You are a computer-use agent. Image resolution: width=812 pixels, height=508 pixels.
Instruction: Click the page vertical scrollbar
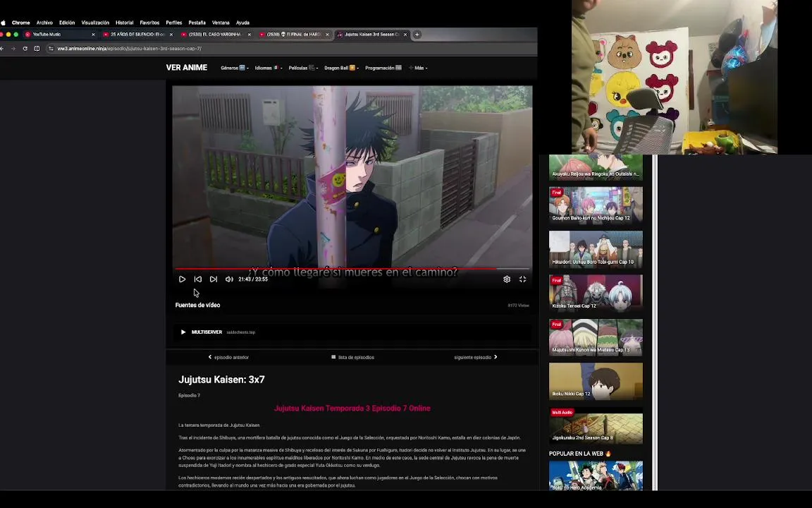[x=655, y=322]
